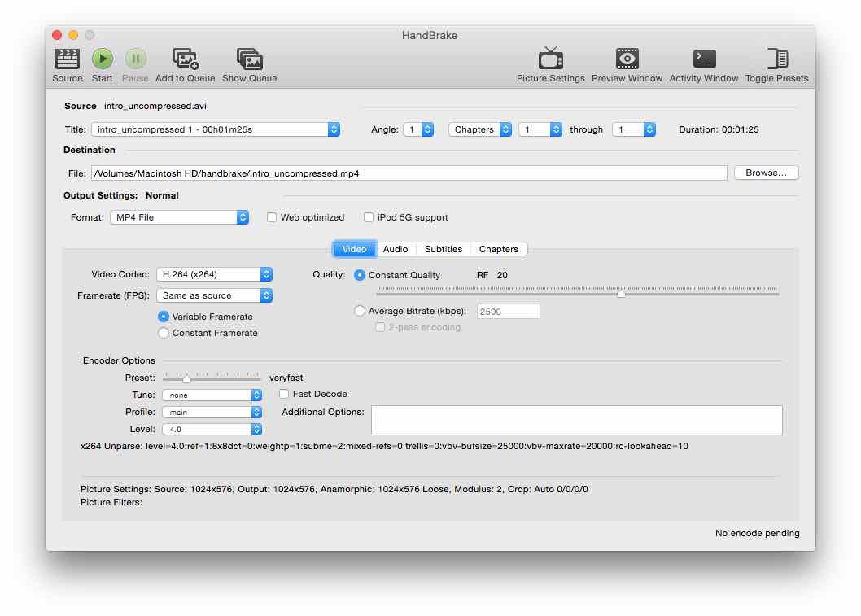Open the Format MP4 File dropdown

click(179, 218)
